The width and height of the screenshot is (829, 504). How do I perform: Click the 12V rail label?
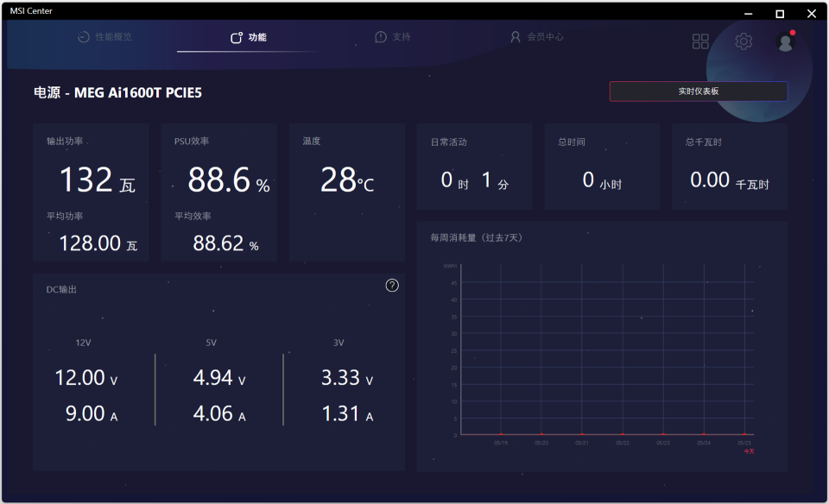pos(83,343)
